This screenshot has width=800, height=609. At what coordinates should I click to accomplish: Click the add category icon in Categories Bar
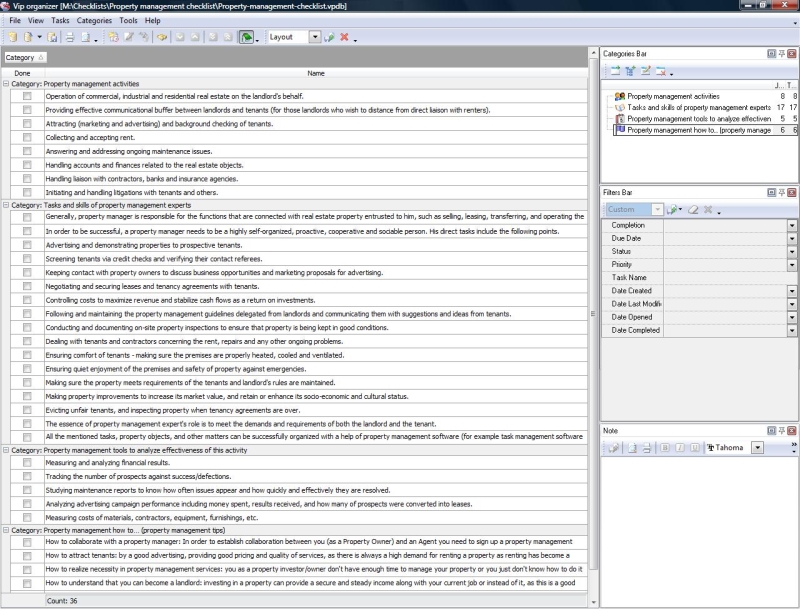click(615, 72)
